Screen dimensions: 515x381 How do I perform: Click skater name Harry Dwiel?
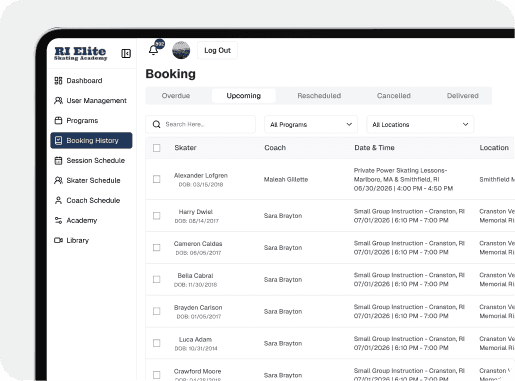point(196,212)
